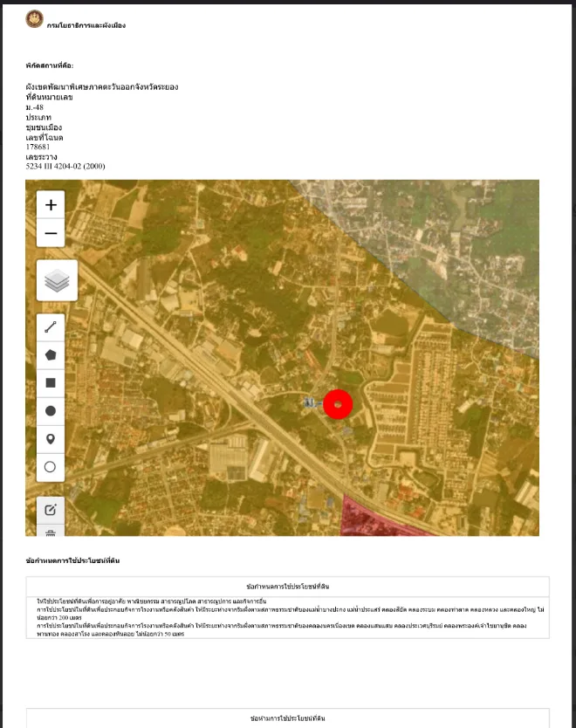Open the edit layers tool
Image resolution: width=576 pixels, height=728 pixels.
point(51,511)
